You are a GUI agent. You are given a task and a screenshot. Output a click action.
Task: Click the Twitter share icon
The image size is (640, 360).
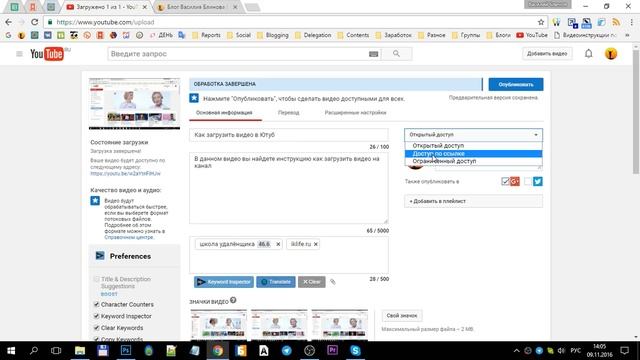[538, 181]
